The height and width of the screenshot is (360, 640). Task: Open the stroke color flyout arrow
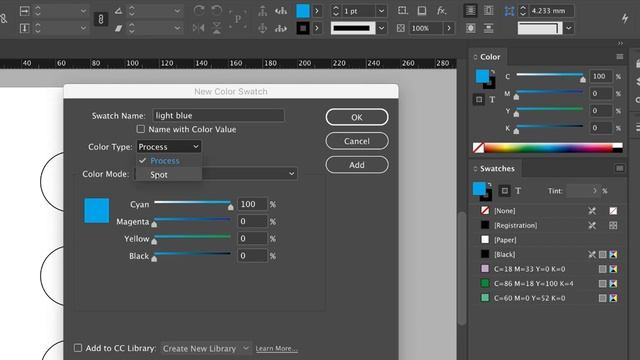(317, 28)
